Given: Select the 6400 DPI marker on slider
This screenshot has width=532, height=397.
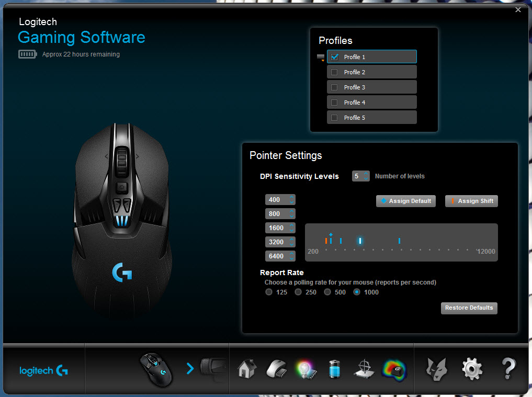Looking at the screenshot, I should [x=399, y=241].
